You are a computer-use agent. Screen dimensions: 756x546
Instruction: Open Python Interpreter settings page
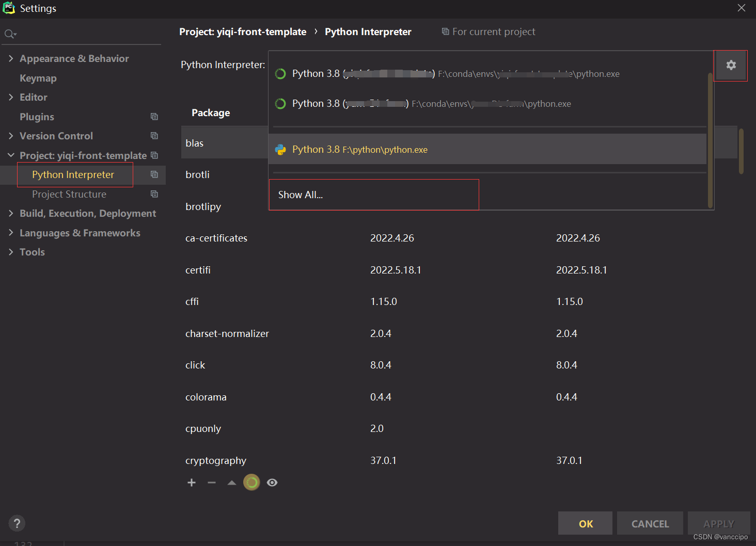73,174
